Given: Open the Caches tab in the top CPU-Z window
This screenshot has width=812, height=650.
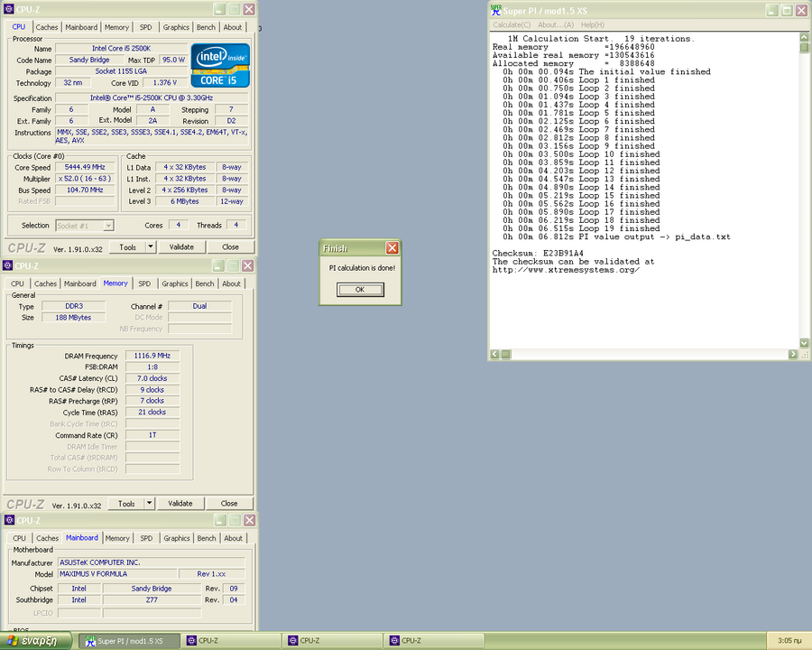Looking at the screenshot, I should (x=47, y=27).
